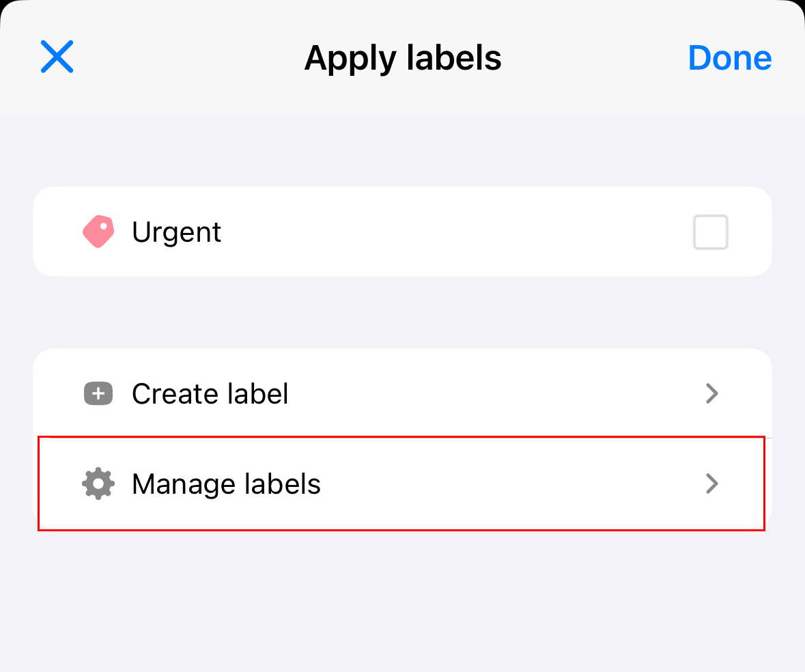805x672 pixels.
Task: Confirm label changes with Done
Action: click(729, 58)
